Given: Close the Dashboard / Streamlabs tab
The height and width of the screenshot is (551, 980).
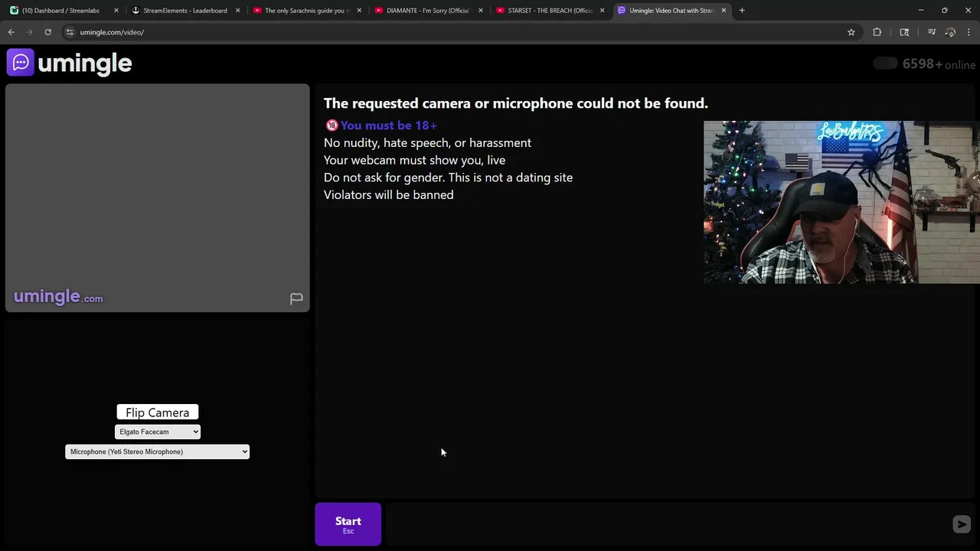Looking at the screenshot, I should tap(116, 11).
